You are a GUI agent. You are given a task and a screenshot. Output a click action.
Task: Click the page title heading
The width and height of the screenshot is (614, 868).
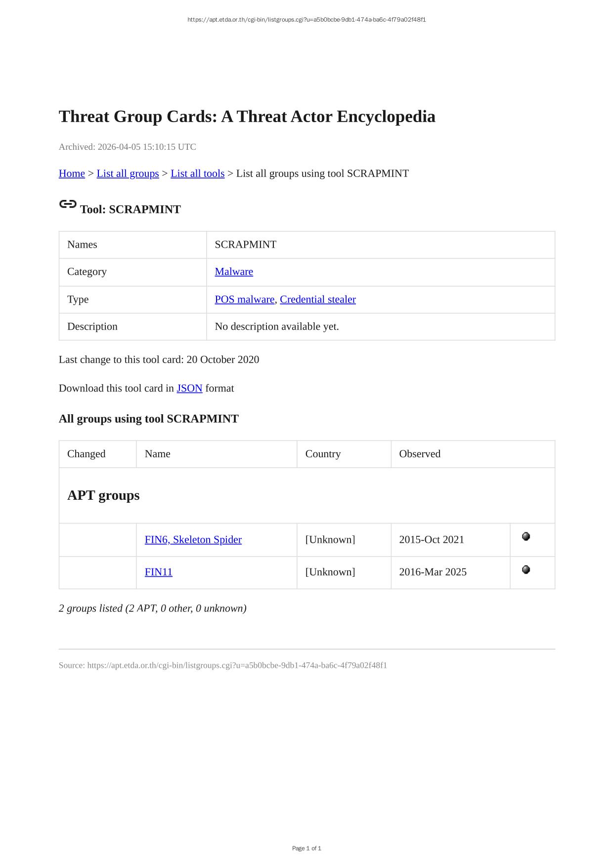pyautogui.click(x=247, y=117)
